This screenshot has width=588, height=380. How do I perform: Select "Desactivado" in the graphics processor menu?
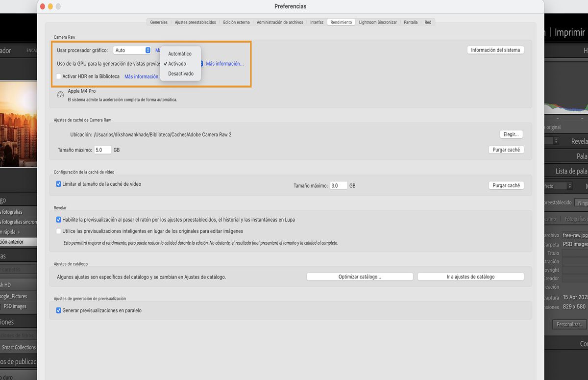[x=181, y=73]
